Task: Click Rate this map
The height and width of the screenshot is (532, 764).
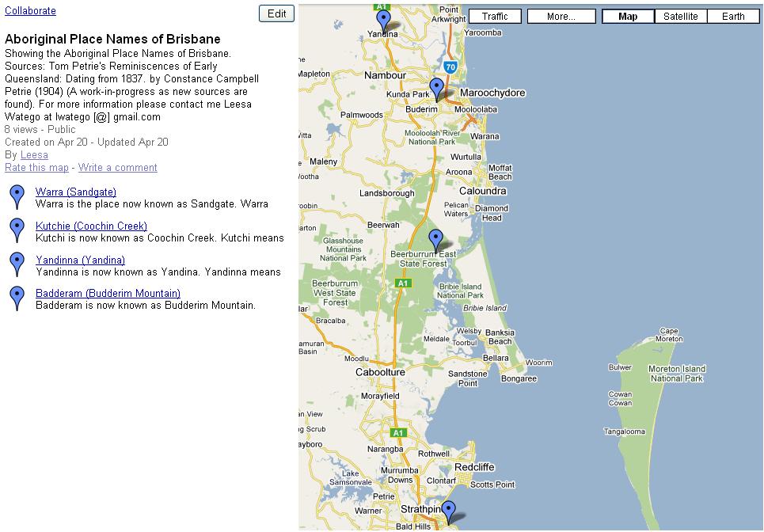Action: (36, 168)
